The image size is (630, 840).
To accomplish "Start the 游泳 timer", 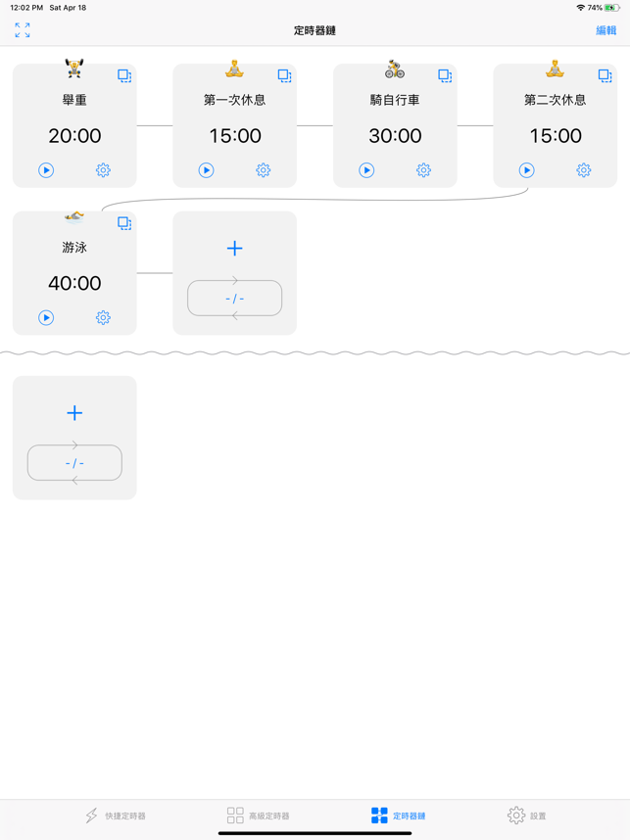I will coord(44,317).
